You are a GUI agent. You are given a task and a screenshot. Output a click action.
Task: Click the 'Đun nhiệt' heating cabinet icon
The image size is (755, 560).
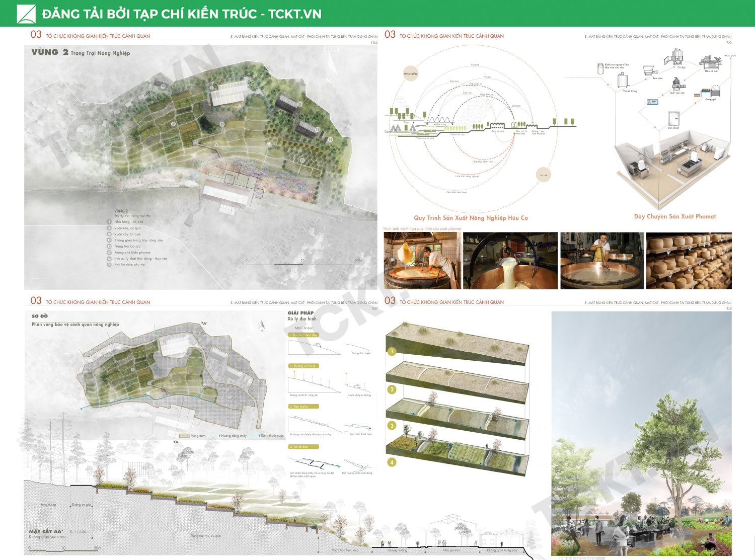pos(673,119)
